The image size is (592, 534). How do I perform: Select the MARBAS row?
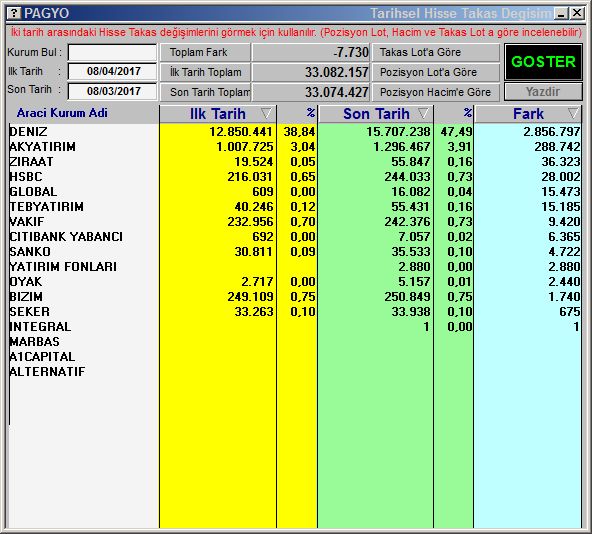pos(295,341)
